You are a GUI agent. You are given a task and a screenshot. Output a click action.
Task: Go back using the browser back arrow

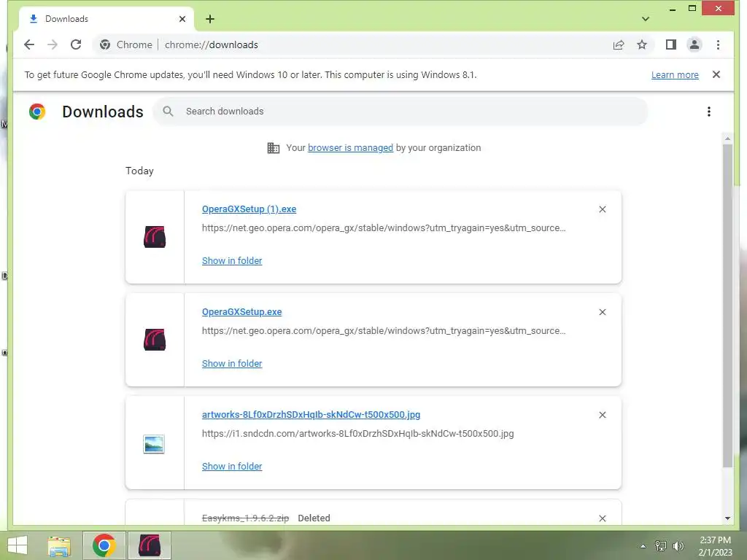coord(29,44)
